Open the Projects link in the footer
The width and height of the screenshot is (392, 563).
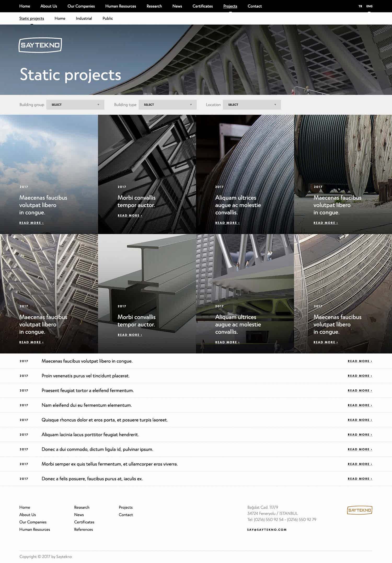tap(126, 507)
